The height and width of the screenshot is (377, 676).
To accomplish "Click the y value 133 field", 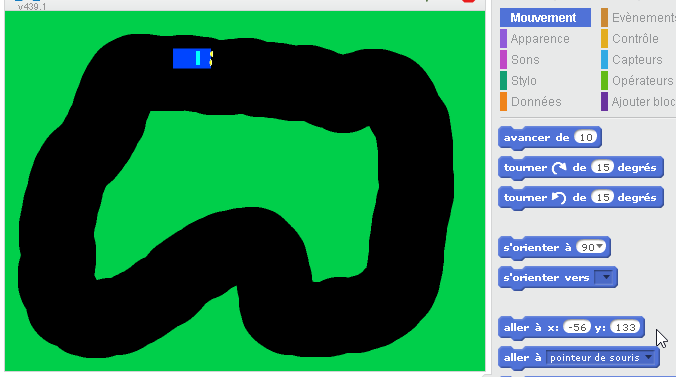I will click(x=625, y=327).
